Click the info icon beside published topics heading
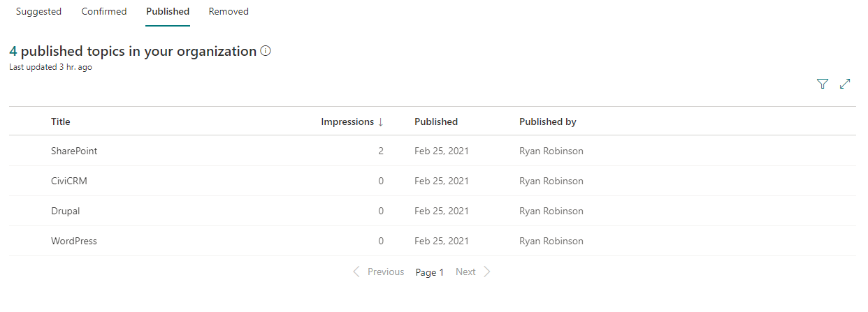Image resolution: width=868 pixels, height=312 pixels. [x=266, y=51]
